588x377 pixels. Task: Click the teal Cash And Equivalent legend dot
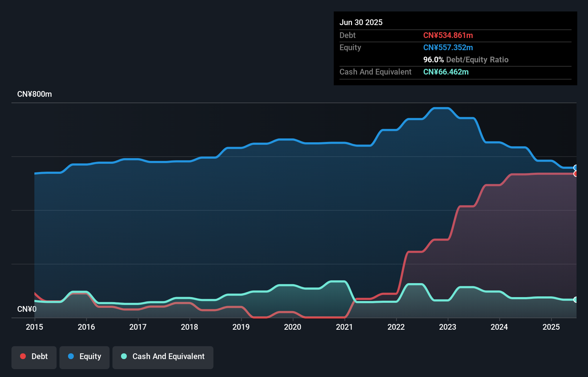tap(123, 356)
